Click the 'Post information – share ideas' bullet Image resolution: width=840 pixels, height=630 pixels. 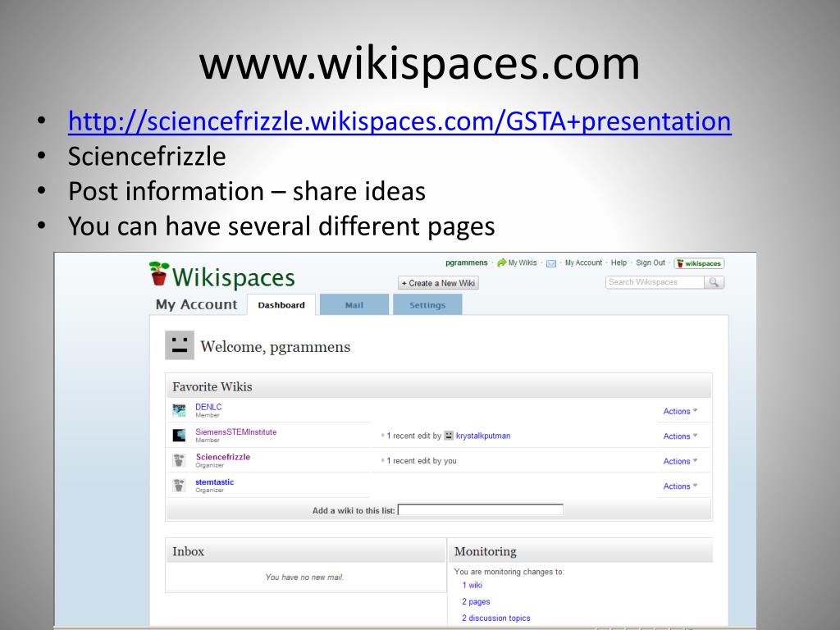(247, 191)
